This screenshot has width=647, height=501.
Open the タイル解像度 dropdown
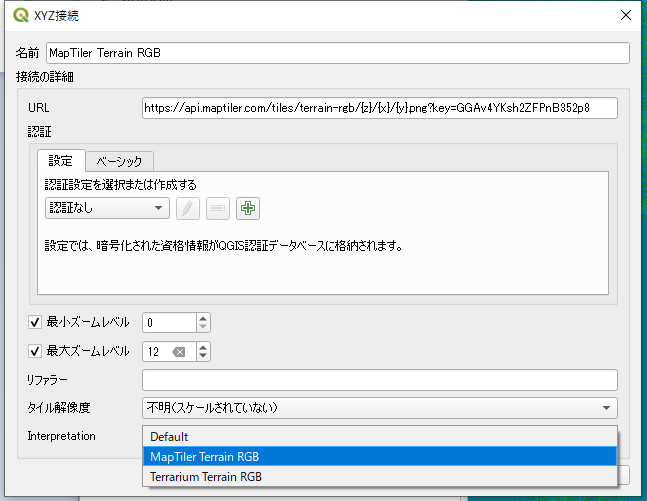[380, 408]
